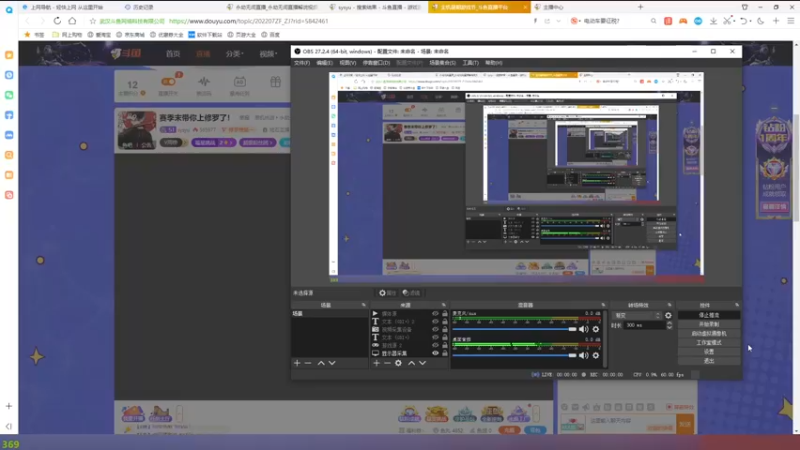Click Exit button in OBS Controls
800x450 pixels.
pyautogui.click(x=709, y=361)
